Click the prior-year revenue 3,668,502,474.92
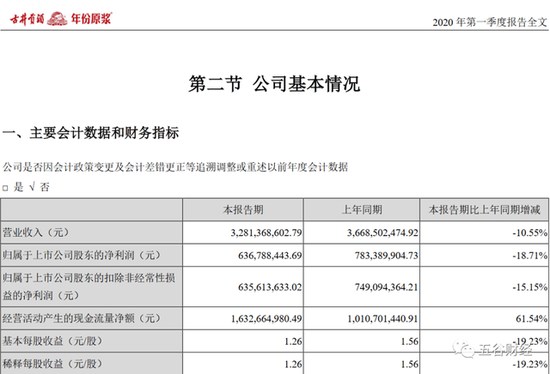 (x=383, y=233)
